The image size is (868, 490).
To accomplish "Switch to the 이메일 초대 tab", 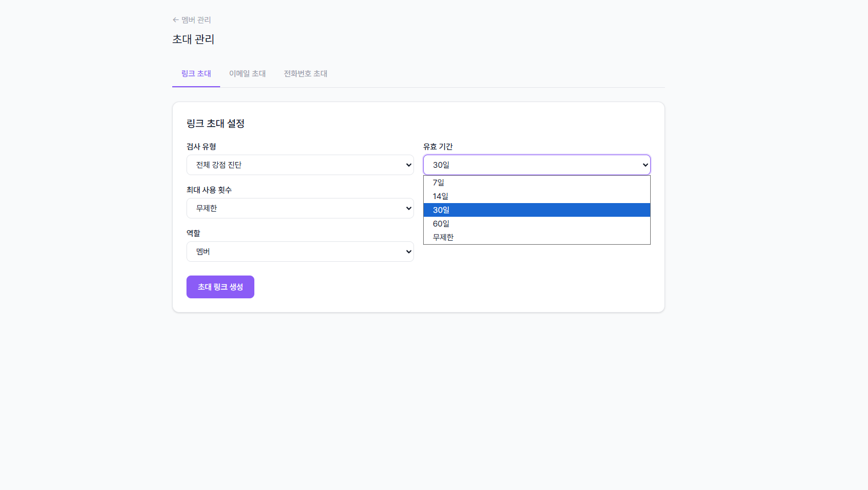I will [x=247, y=73].
